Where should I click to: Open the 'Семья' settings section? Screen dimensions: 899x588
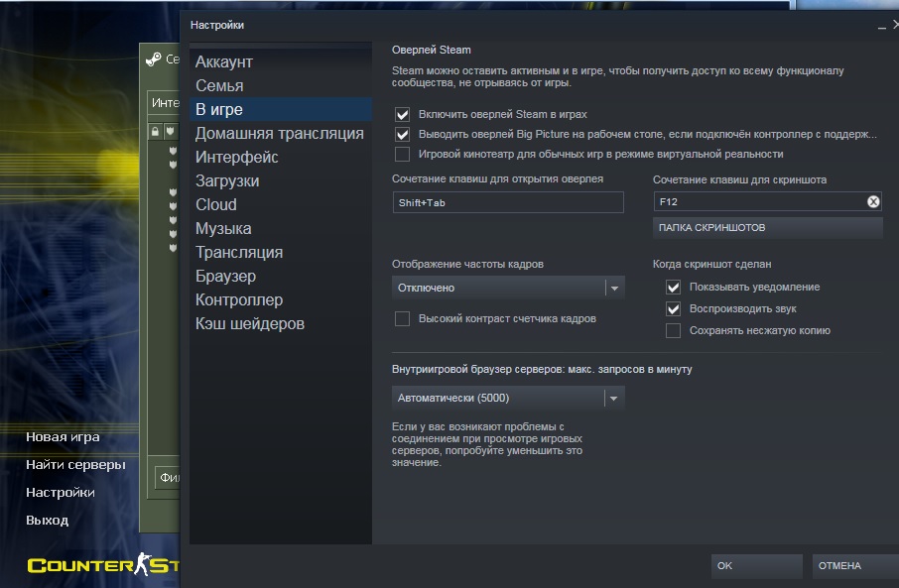[x=281, y=86]
